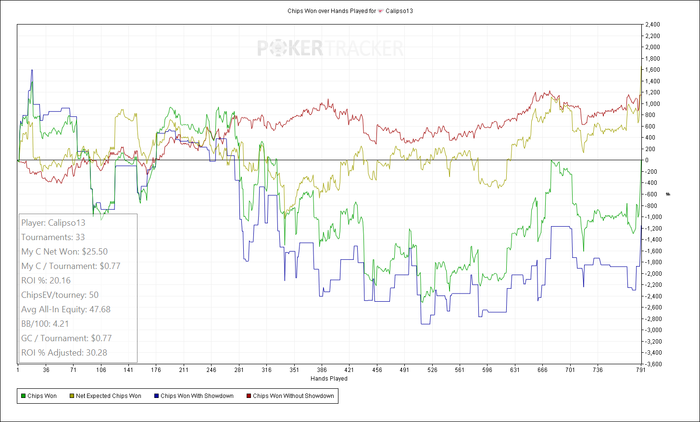Click the player flag icon beside Calipso13
This screenshot has width=700, height=422.
(x=381, y=11)
